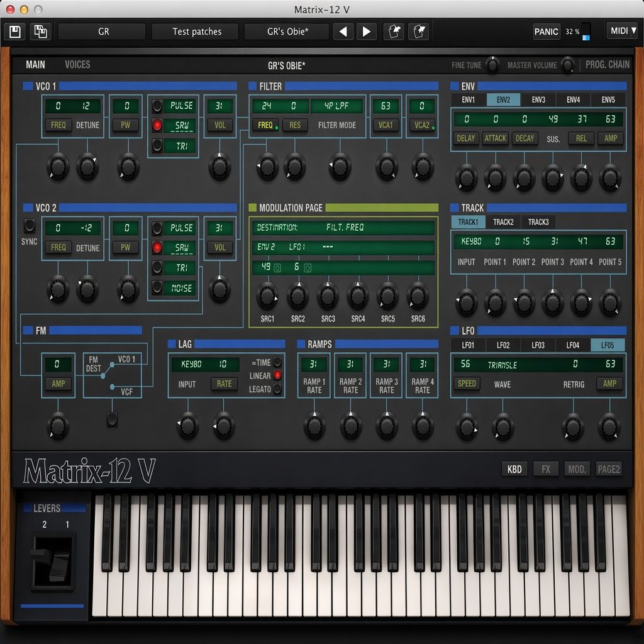Image resolution: width=644 pixels, height=644 pixels.
Task: Select the LFO3 tab
Action: [x=538, y=345]
